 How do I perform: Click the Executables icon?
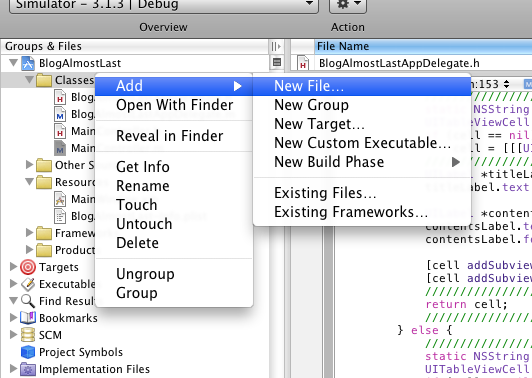coord(28,284)
